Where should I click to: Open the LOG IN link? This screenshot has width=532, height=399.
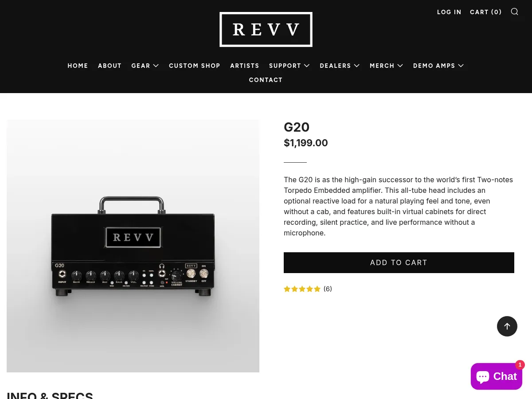click(x=449, y=12)
